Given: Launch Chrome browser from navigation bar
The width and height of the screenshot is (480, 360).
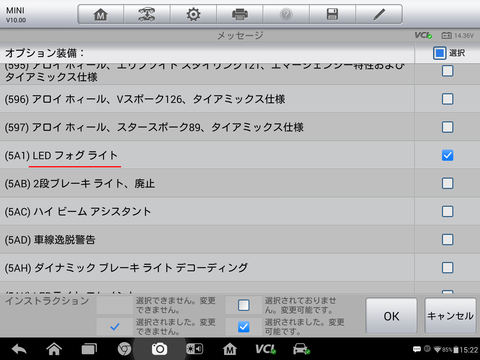Looking at the screenshot, I should click(124, 349).
